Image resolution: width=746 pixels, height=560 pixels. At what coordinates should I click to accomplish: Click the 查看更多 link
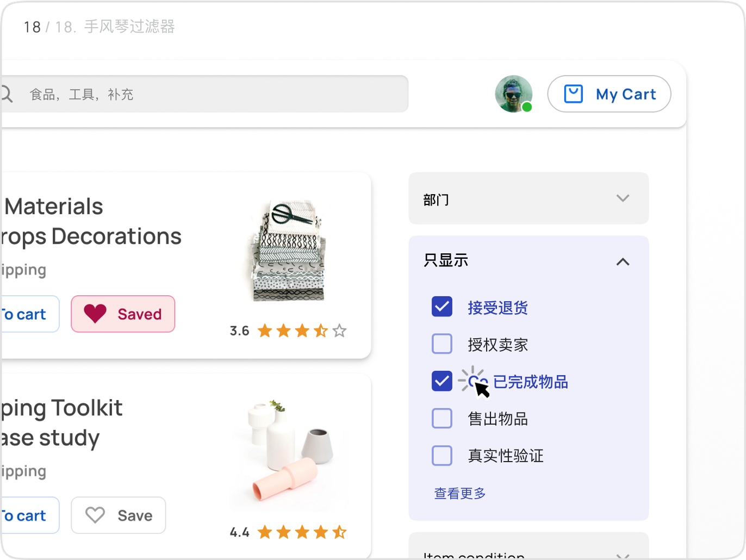[459, 493]
